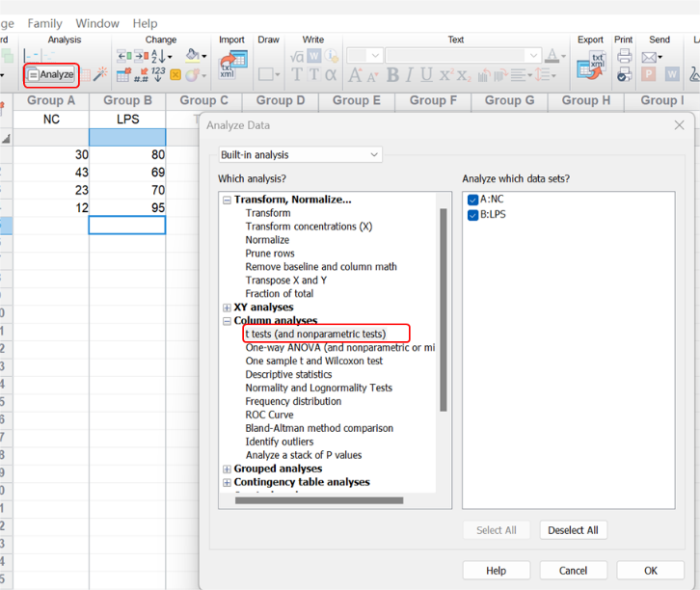
Task: Click the insert column right icon
Action: coord(142,56)
